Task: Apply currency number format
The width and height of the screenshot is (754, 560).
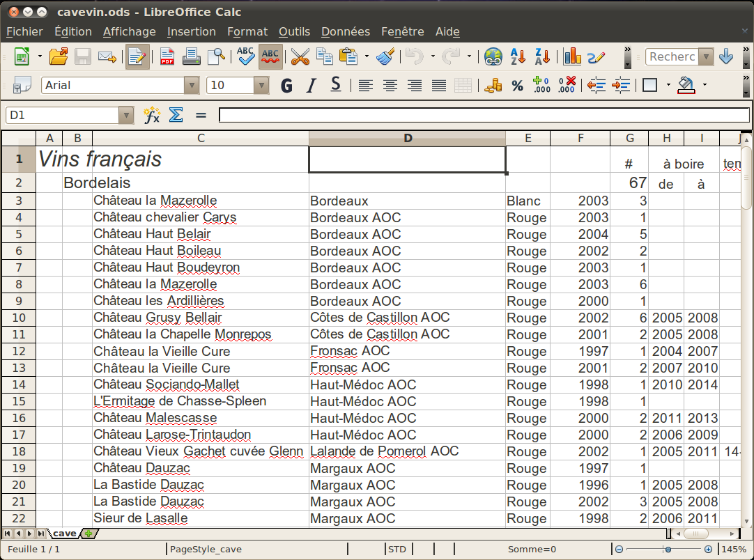Action: (493, 86)
